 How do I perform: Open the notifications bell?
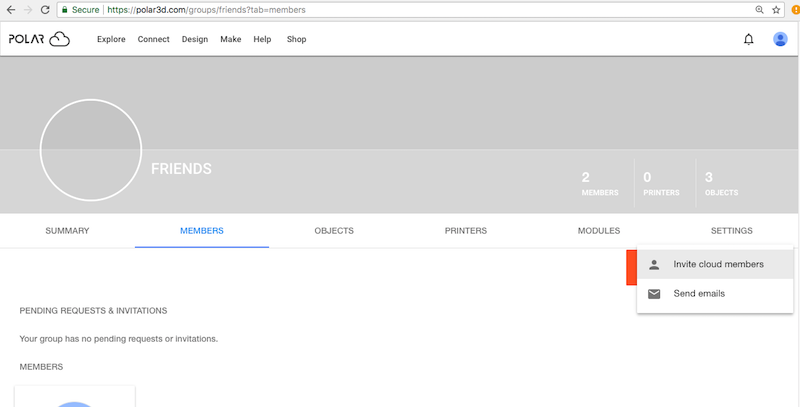pyautogui.click(x=748, y=39)
